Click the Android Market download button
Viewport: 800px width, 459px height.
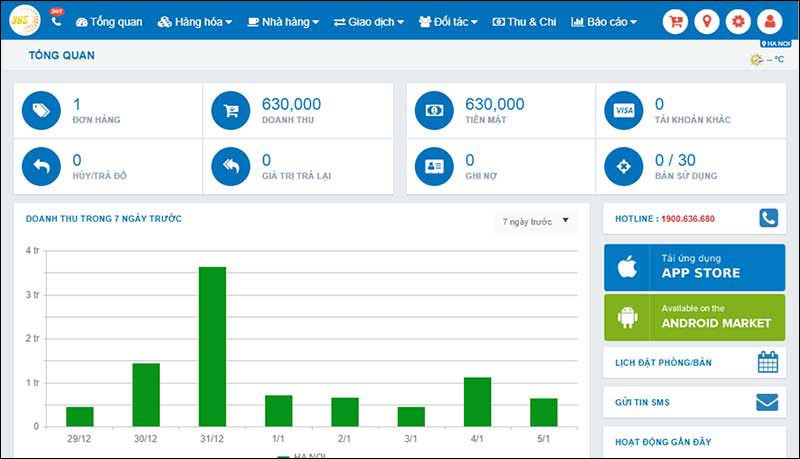(x=694, y=317)
